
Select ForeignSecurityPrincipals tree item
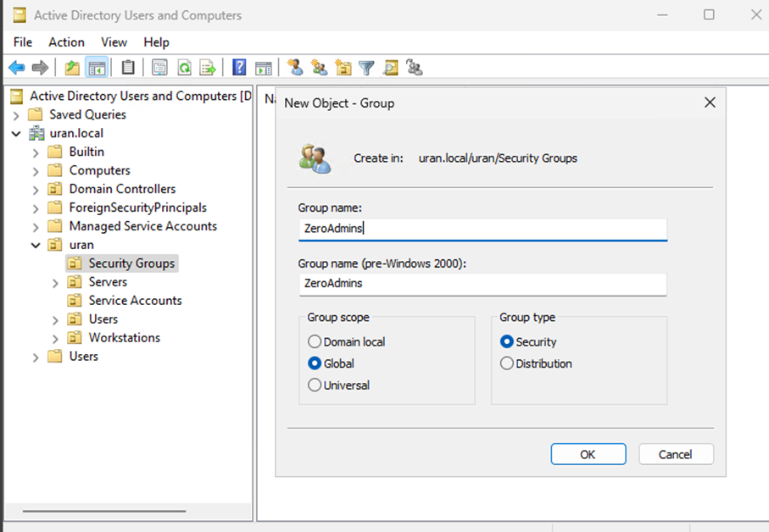tap(138, 208)
